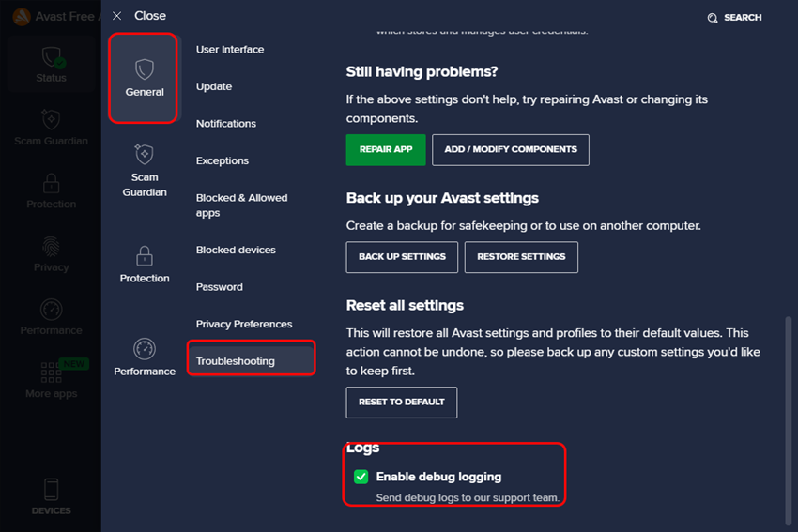This screenshot has width=798, height=532.
Task: Open the Performance settings category
Action: (x=145, y=357)
